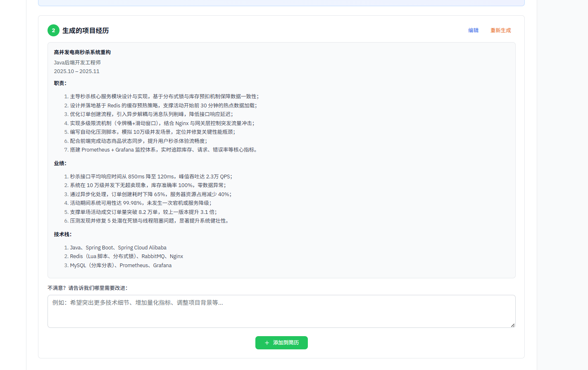Screen dimensions: 588x370
Task: Click the plus icon inside 添加到简历 button
Action: click(266, 343)
